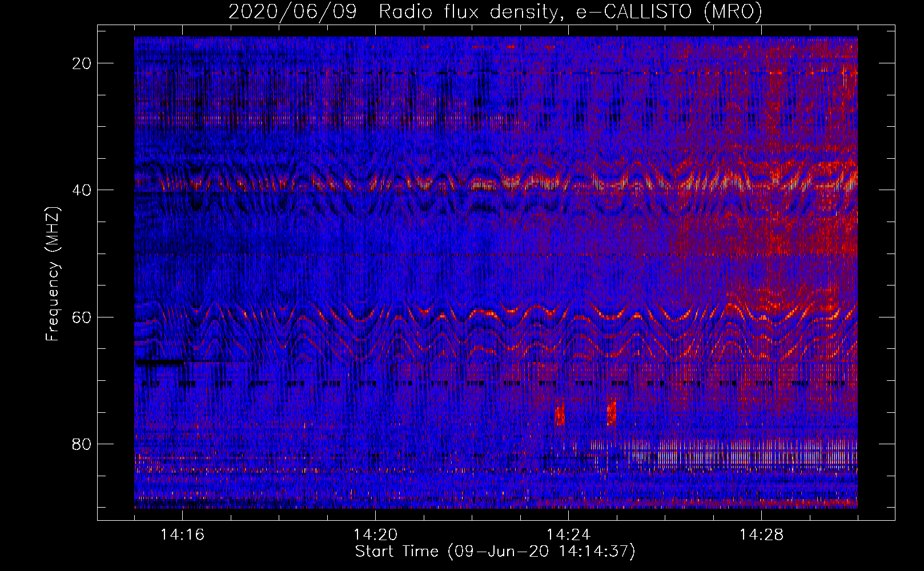Click the frequency tick label '20'
This screenshot has height=571, width=924.
(x=82, y=63)
